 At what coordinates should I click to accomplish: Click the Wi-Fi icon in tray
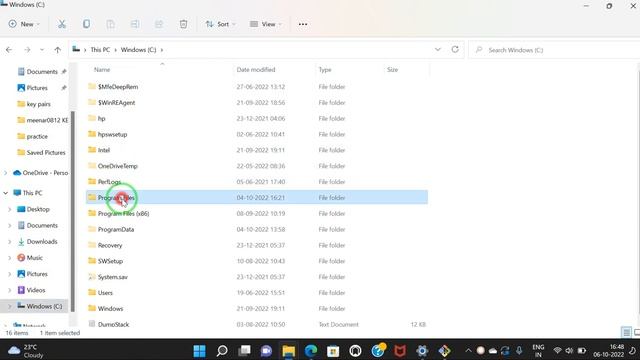click(557, 351)
